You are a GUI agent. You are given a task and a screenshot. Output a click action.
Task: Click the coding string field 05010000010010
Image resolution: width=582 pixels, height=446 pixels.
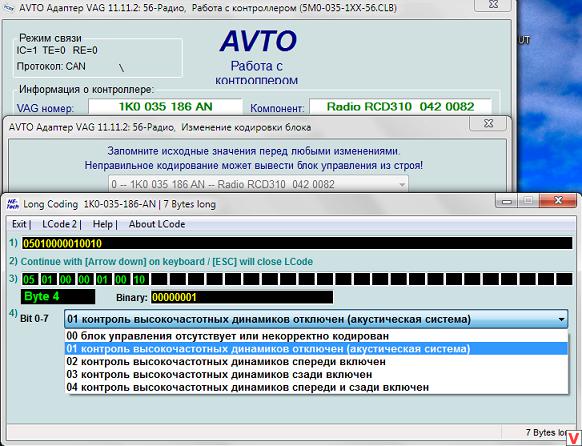pyautogui.click(x=297, y=243)
